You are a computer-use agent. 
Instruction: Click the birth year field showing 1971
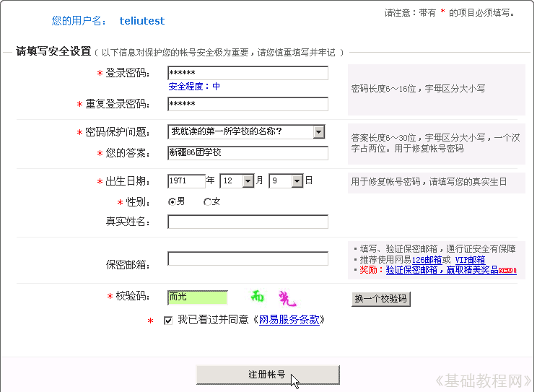[186, 181]
